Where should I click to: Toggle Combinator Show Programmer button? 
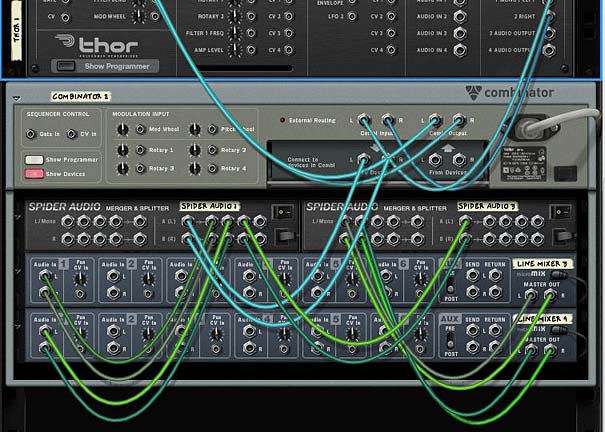point(34,160)
